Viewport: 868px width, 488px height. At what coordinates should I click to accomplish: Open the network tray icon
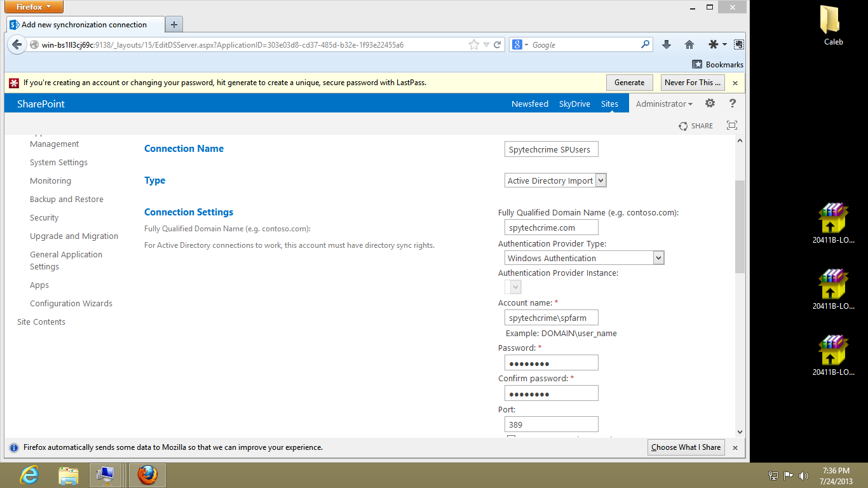773,475
